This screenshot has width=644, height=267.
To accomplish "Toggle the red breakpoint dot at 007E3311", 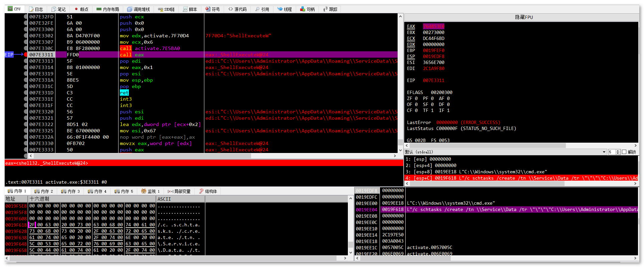I will pyautogui.click(x=26, y=55).
